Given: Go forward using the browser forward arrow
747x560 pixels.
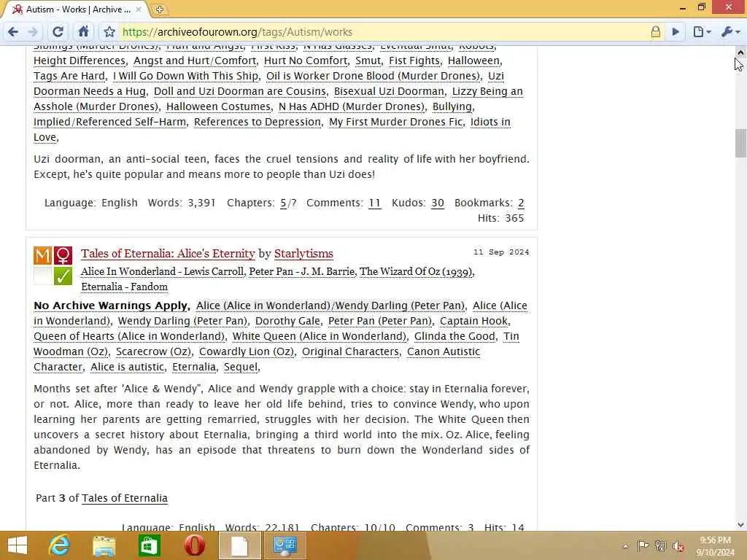Looking at the screenshot, I should pos(33,32).
